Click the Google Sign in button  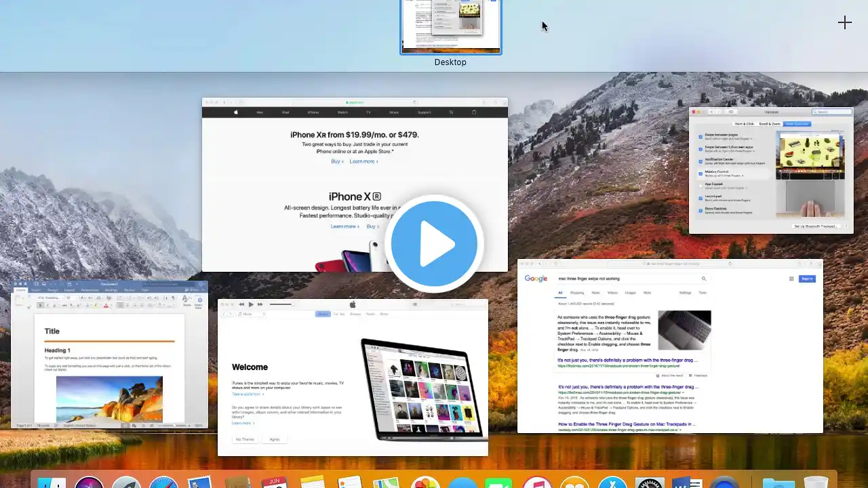tap(807, 279)
